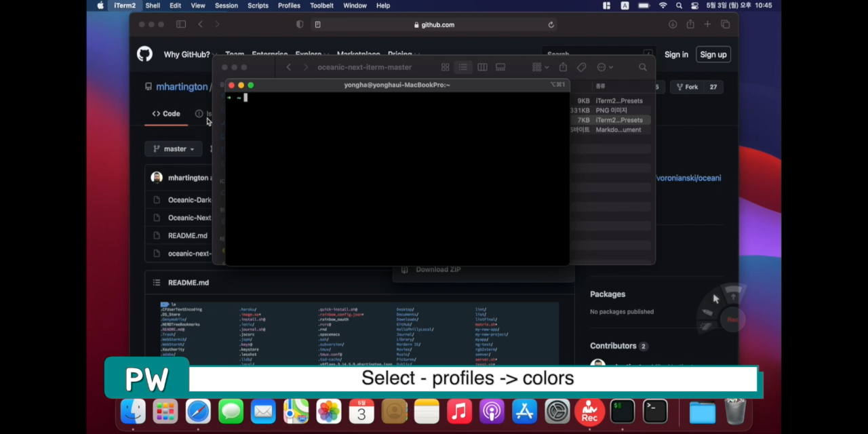Click the Sign up button on GitHub
This screenshot has height=434, width=868.
pos(713,54)
